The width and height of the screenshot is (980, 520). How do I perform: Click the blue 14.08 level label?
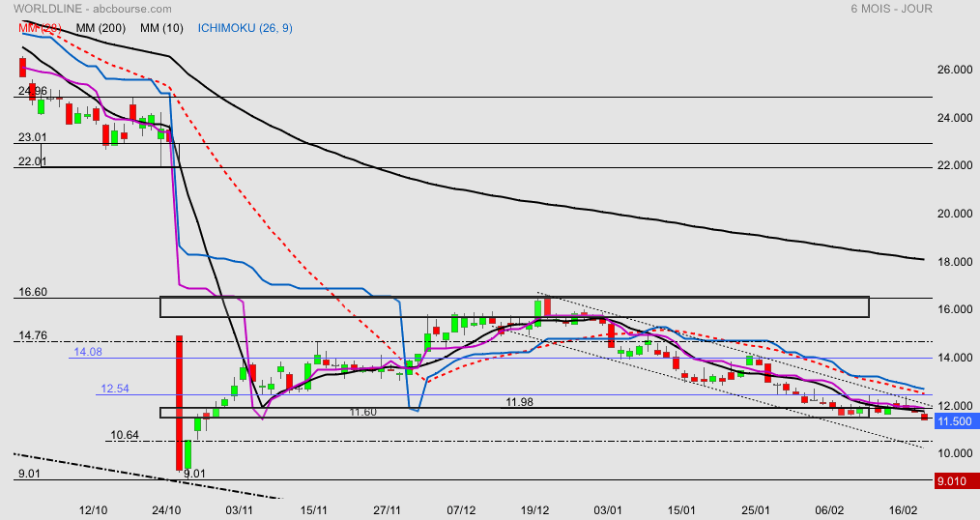pyautogui.click(x=88, y=352)
